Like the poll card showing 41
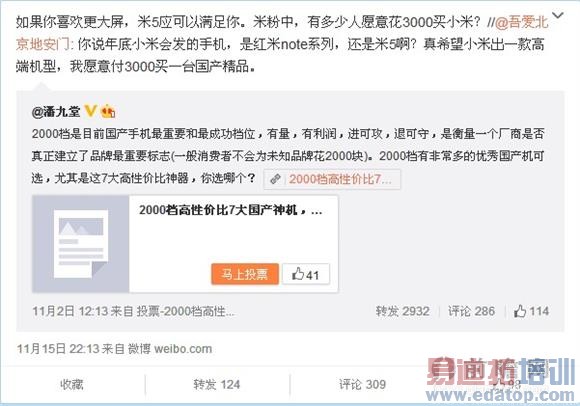The image size is (580, 406). (x=306, y=274)
